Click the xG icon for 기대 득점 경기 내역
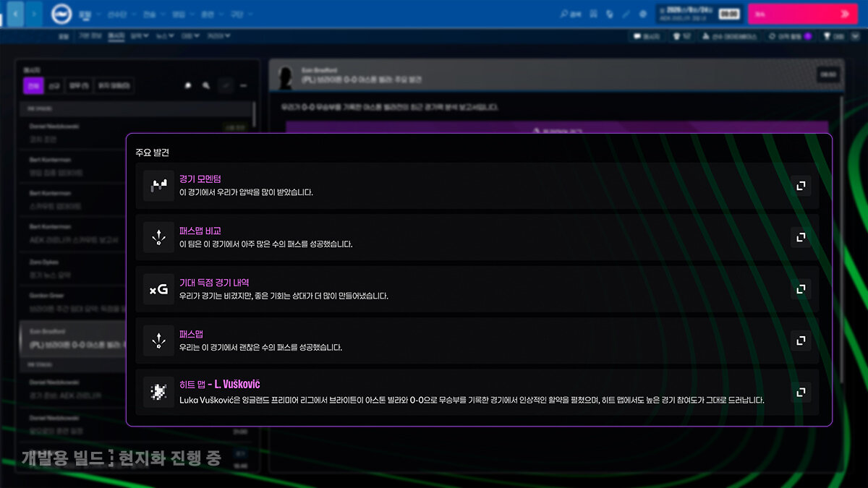This screenshot has width=868, height=488. pyautogui.click(x=158, y=289)
